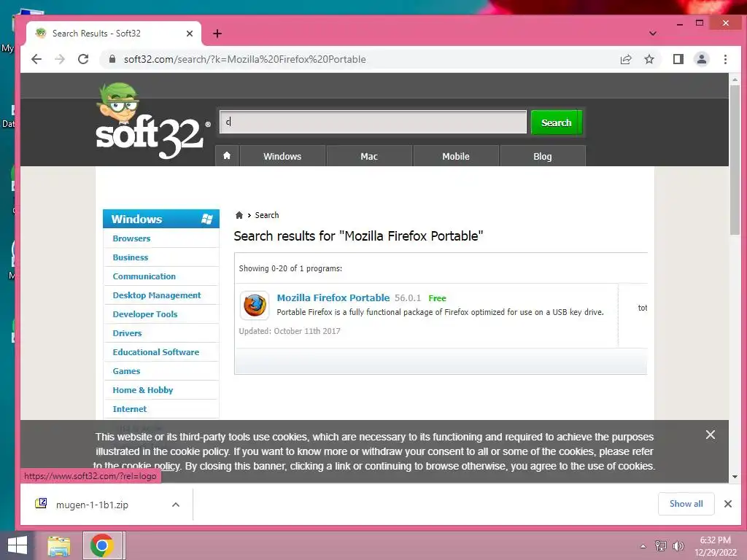Open Windows Start menu
This screenshot has width=747, height=560.
[x=18, y=545]
